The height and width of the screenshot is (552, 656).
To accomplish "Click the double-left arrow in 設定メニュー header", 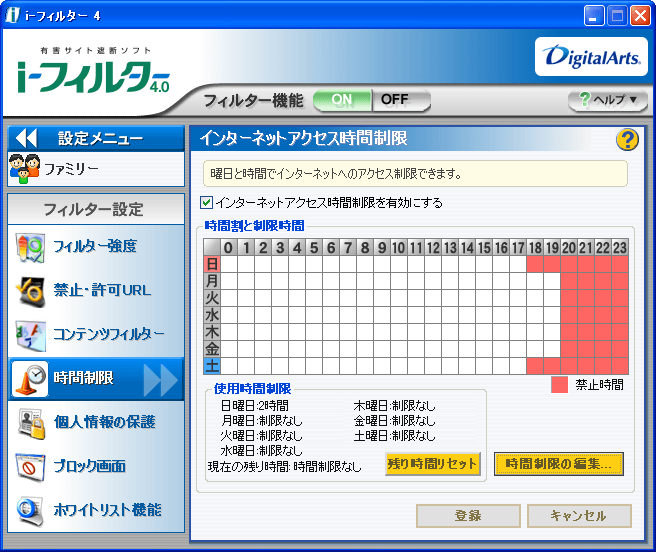I will [x=26, y=138].
